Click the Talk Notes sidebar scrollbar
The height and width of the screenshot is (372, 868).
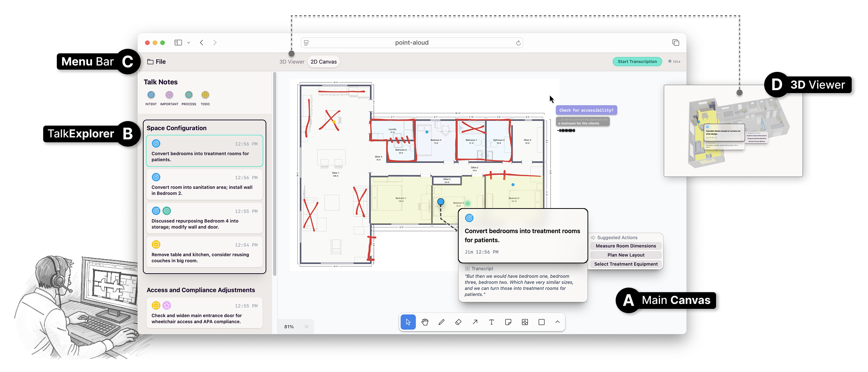[x=274, y=174]
